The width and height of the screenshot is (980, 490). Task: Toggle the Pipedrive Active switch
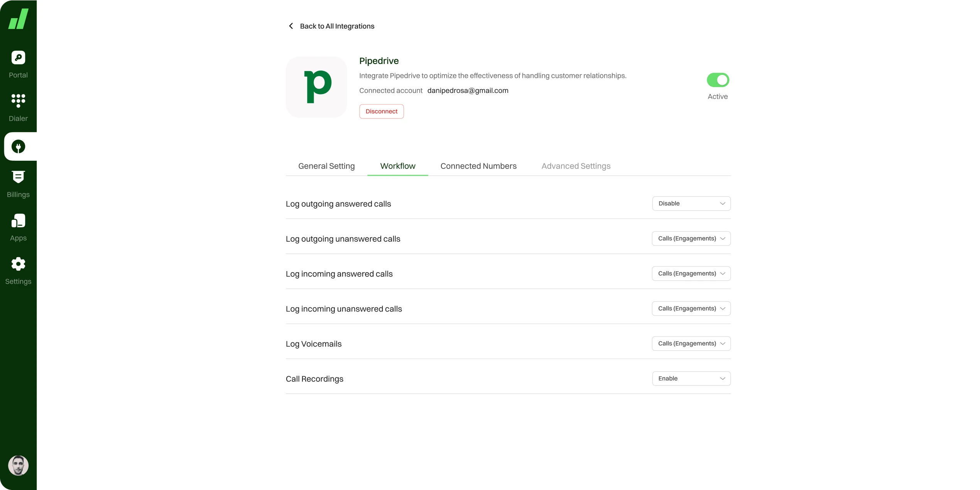click(718, 80)
